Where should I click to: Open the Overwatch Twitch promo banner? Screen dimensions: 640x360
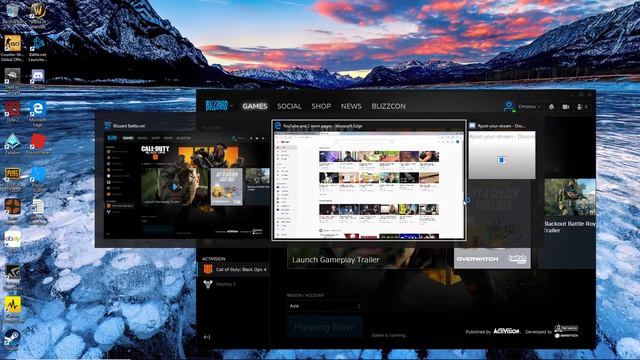click(x=492, y=258)
